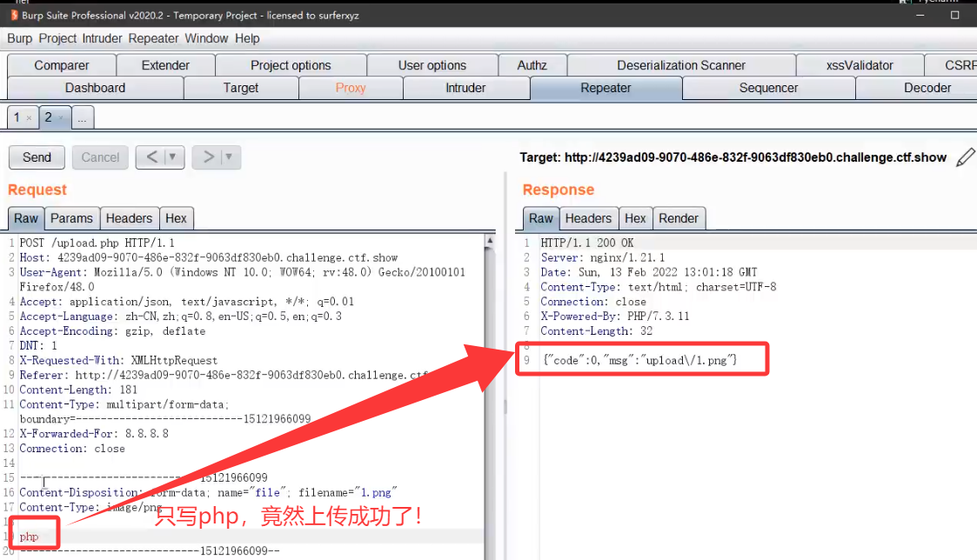
Task: Minimize the Burp Suite window
Action: [920, 15]
